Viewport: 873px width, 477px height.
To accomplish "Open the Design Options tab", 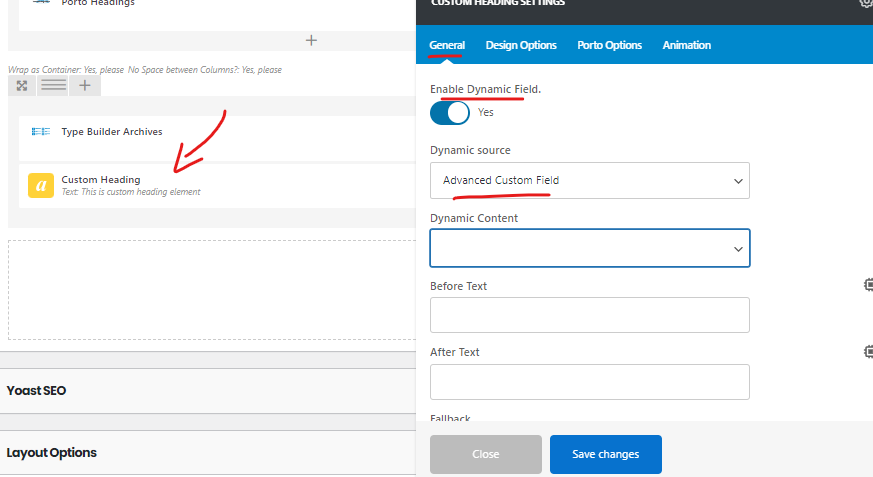I will pyautogui.click(x=521, y=45).
